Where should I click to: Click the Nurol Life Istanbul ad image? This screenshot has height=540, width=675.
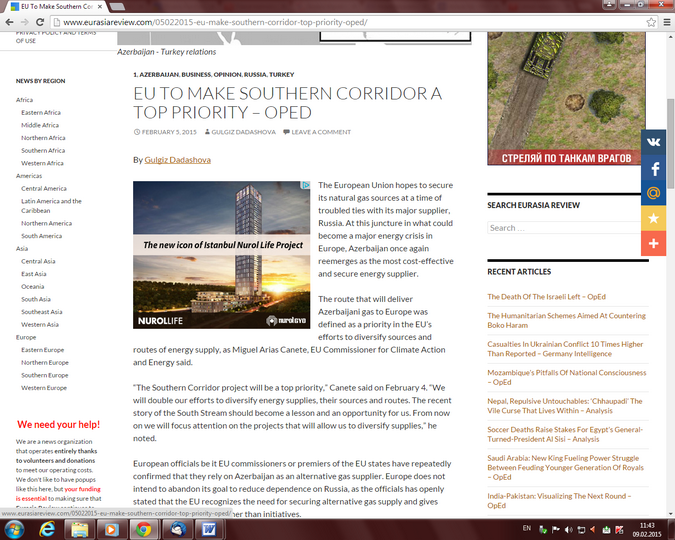tap(221, 254)
